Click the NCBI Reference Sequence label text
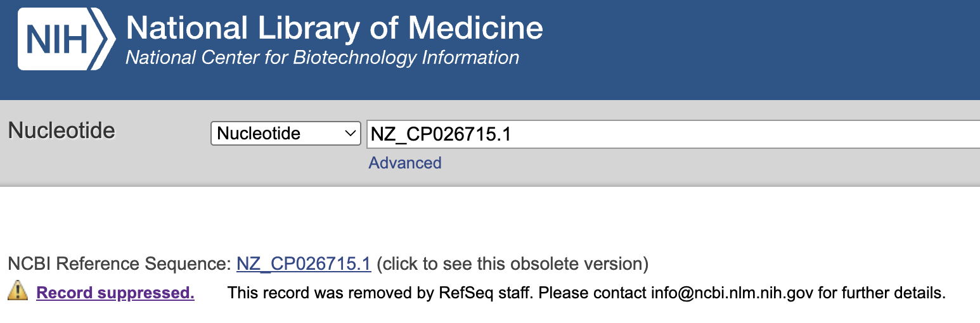 (x=120, y=263)
